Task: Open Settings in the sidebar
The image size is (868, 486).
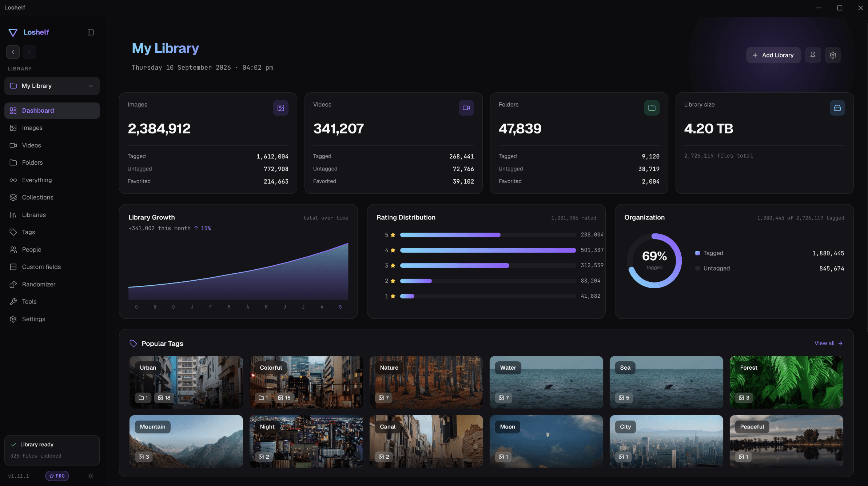Action: point(52,319)
